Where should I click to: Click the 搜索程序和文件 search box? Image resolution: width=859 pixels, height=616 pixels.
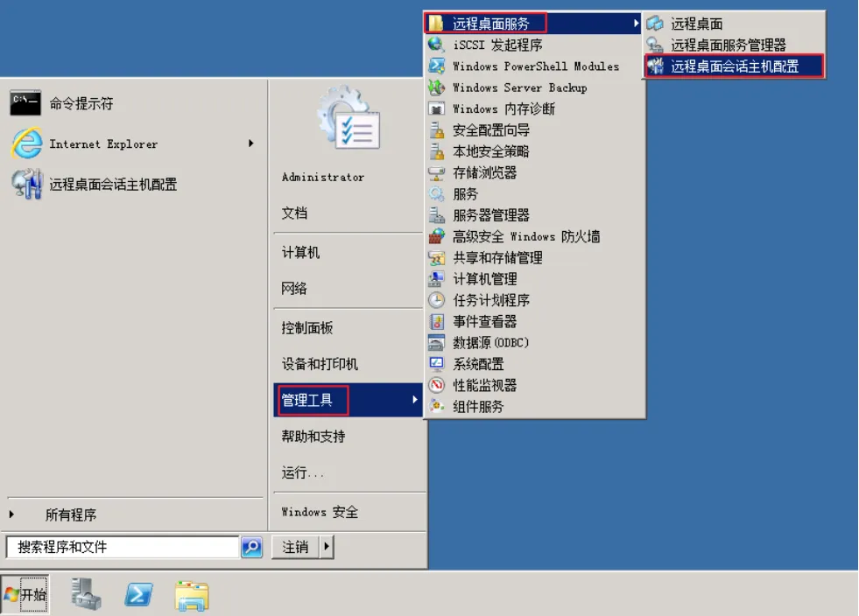[123, 547]
